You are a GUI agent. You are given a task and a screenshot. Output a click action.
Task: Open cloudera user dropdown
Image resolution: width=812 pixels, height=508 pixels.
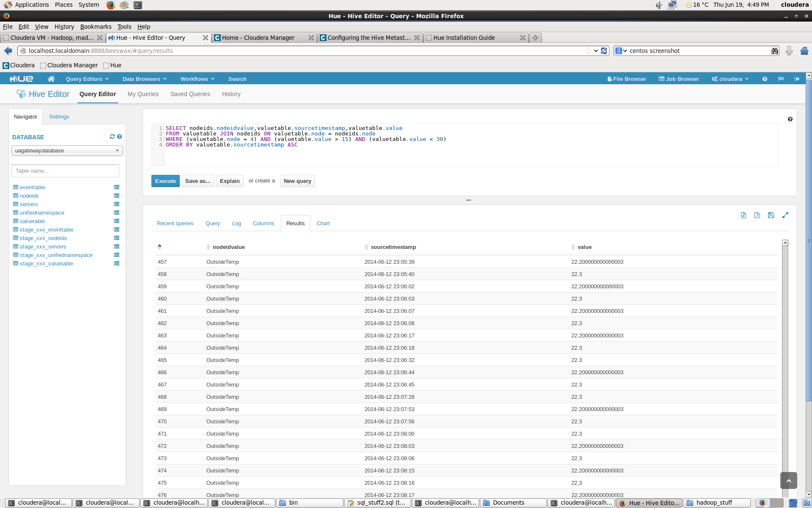tap(730, 79)
